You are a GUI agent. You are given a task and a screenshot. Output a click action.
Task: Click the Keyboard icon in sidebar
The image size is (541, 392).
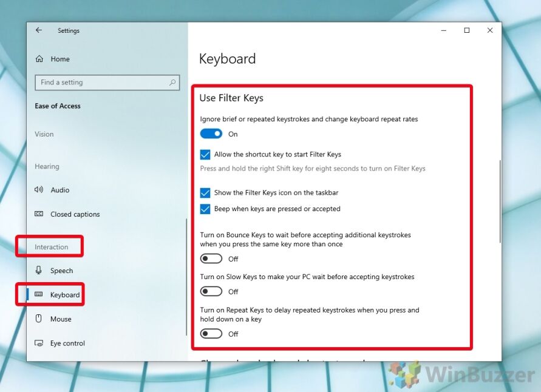[x=39, y=294]
